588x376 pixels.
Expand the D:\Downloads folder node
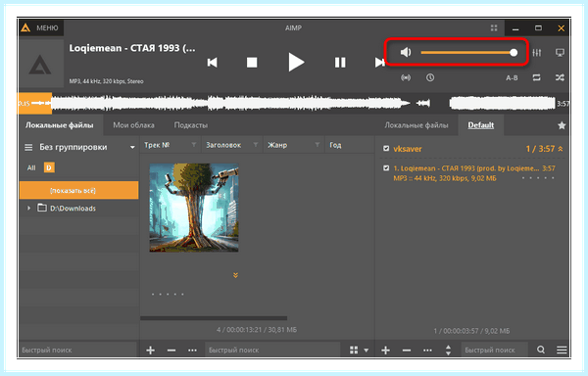pyautogui.click(x=28, y=208)
